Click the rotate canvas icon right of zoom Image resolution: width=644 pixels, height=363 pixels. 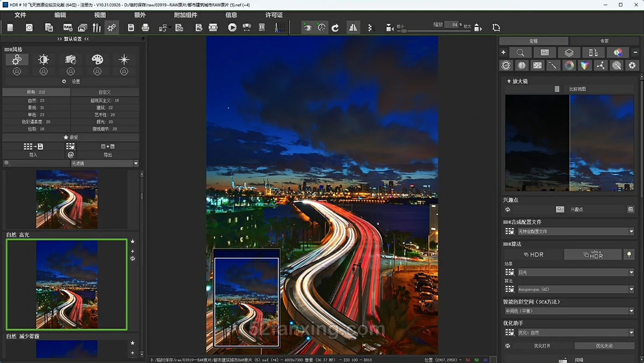click(x=496, y=27)
